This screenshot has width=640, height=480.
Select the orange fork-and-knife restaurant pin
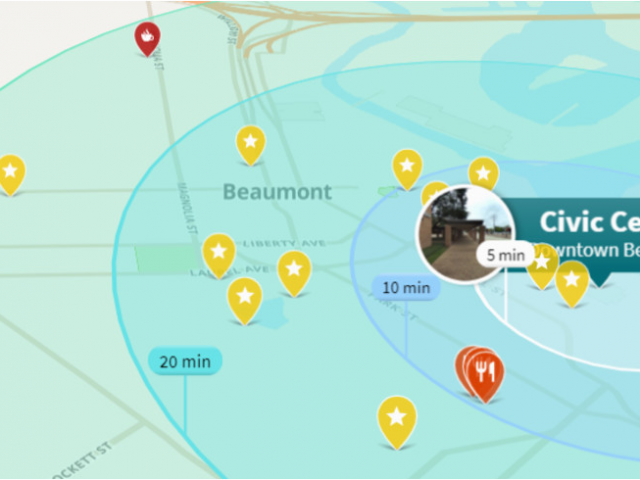485,376
